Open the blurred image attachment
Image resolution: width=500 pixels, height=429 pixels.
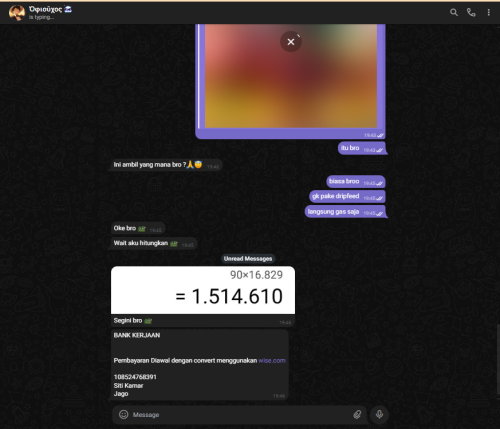coord(291,76)
